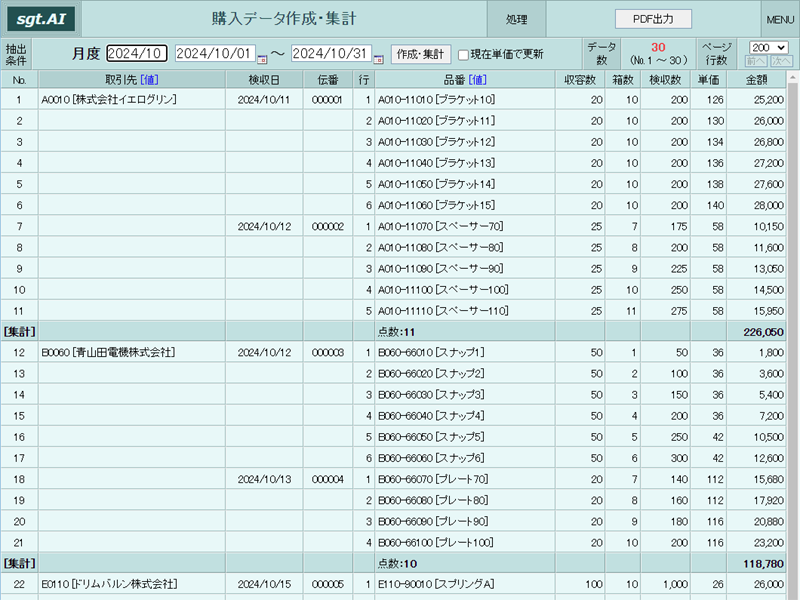This screenshot has width=800, height=600.
Task: Click part B060-66050 [スナップ5]
Action: click(431, 437)
